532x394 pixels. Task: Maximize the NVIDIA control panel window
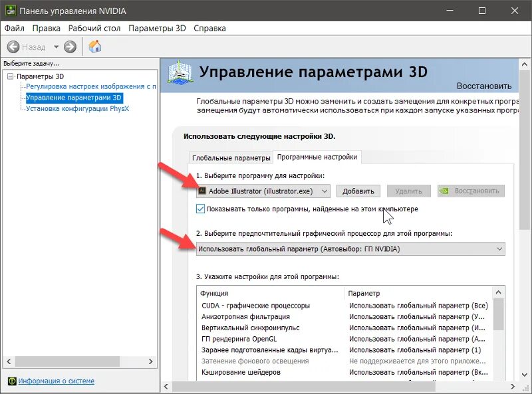pos(481,11)
